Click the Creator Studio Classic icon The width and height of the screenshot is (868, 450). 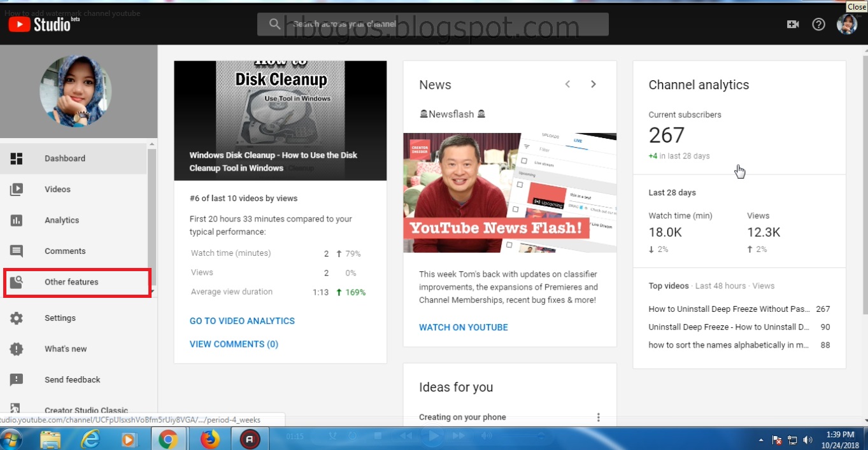[17, 408]
